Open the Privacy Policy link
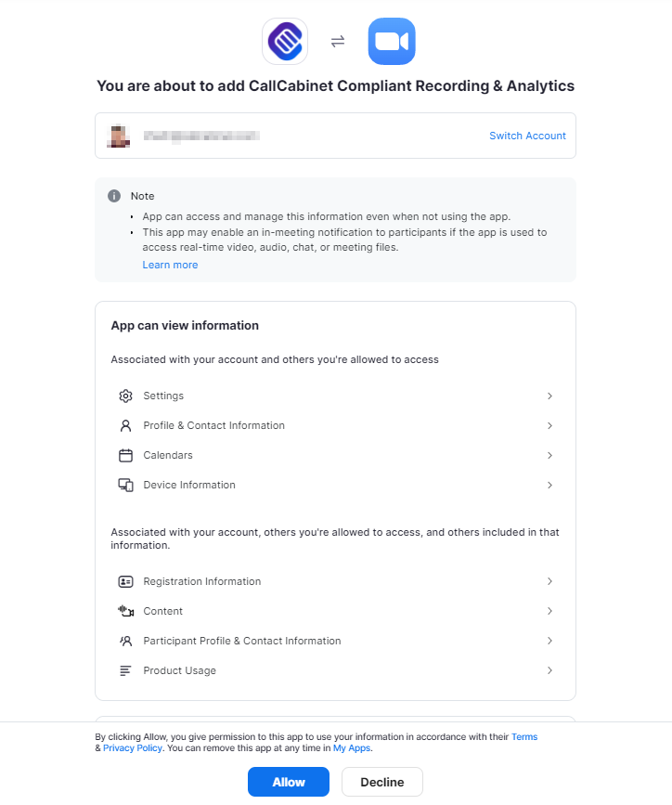 [x=133, y=747]
